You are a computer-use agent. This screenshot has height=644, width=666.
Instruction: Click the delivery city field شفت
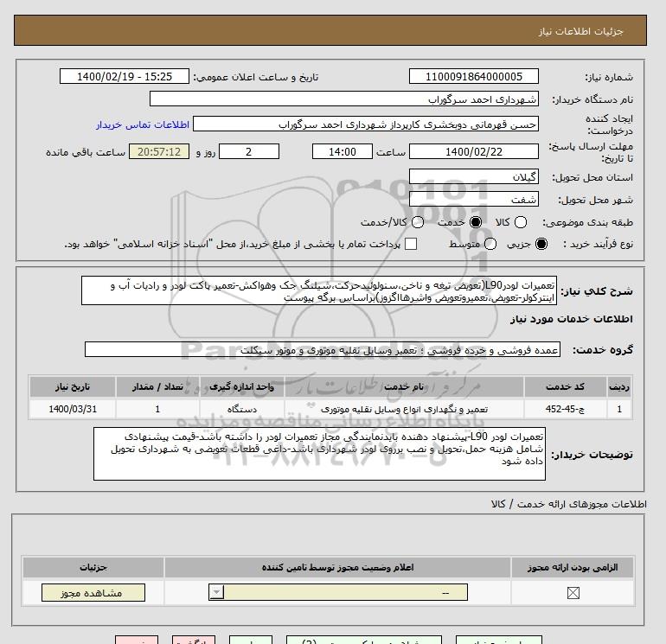click(474, 199)
